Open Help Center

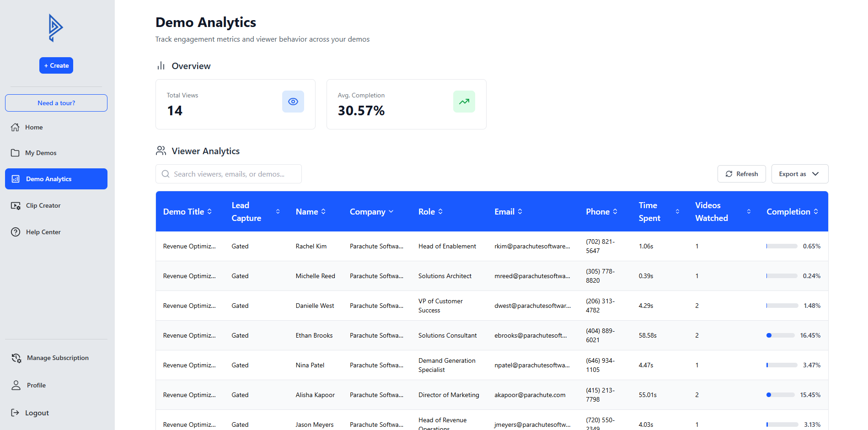[56, 232]
